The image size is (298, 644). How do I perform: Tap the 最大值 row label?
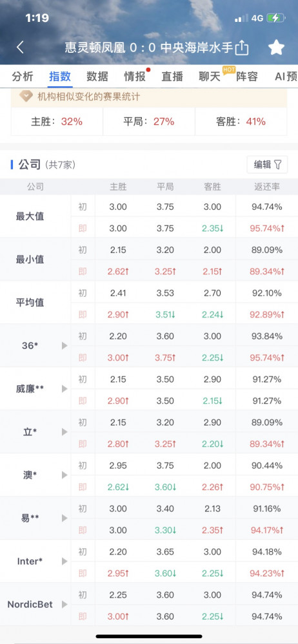pos(30,216)
